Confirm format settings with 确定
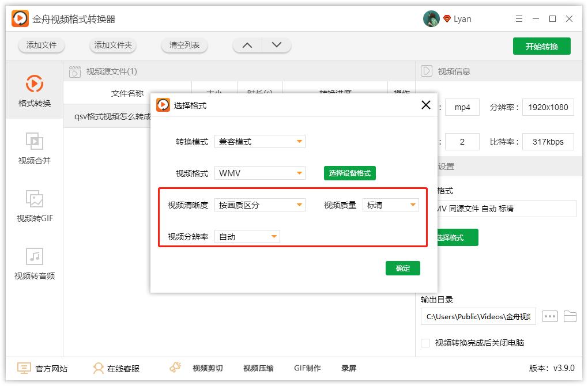 point(402,268)
